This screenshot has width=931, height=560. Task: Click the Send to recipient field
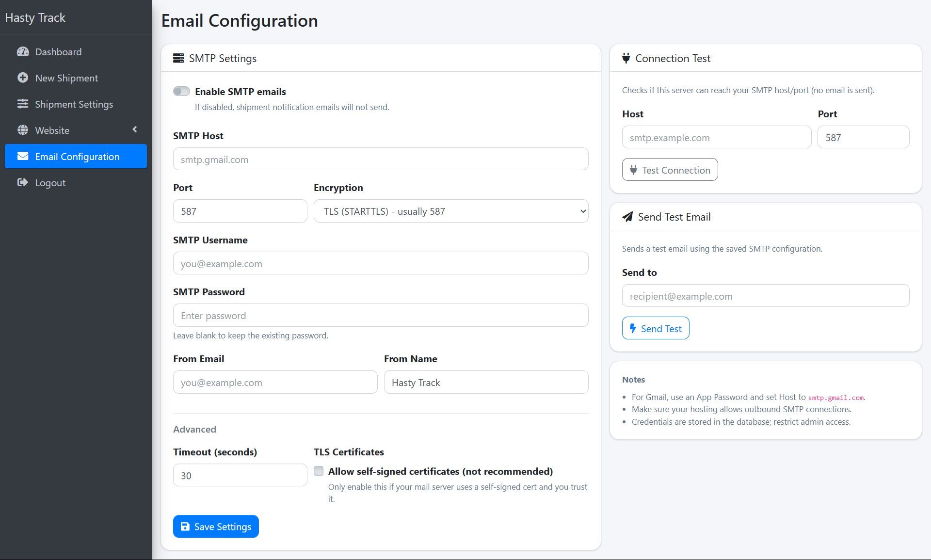click(x=765, y=296)
